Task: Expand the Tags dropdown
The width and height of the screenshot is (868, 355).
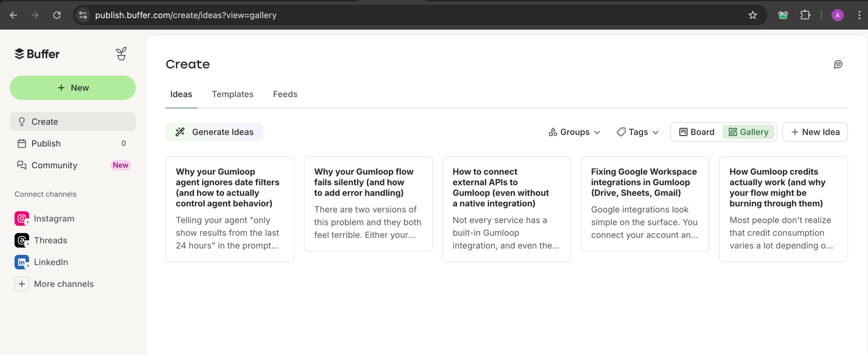Action: pyautogui.click(x=638, y=132)
